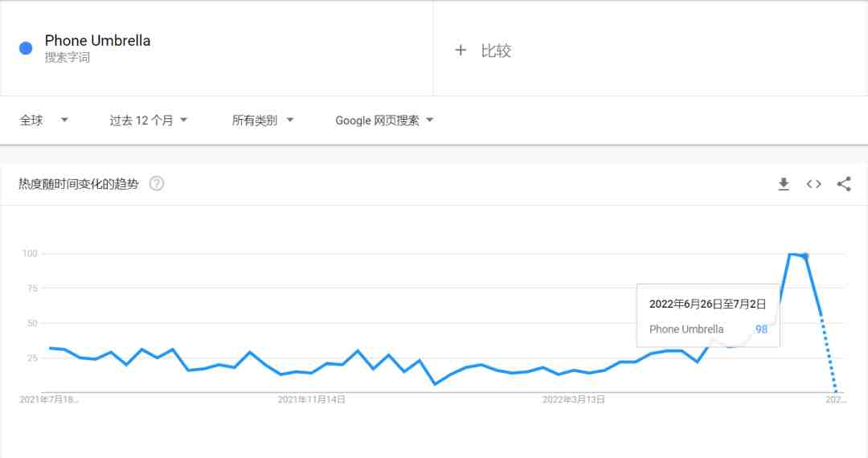Select the highlighted peak data point on chart
This screenshot has width=868, height=458.
click(805, 256)
